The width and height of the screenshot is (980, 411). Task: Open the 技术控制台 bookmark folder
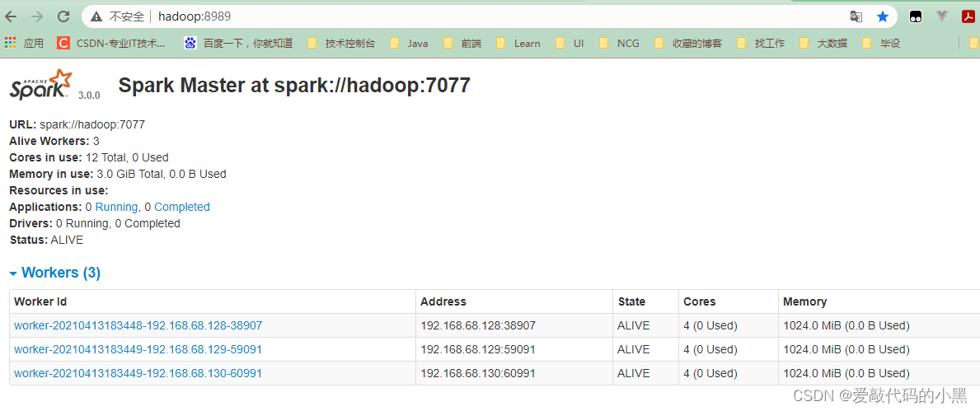click(342, 43)
